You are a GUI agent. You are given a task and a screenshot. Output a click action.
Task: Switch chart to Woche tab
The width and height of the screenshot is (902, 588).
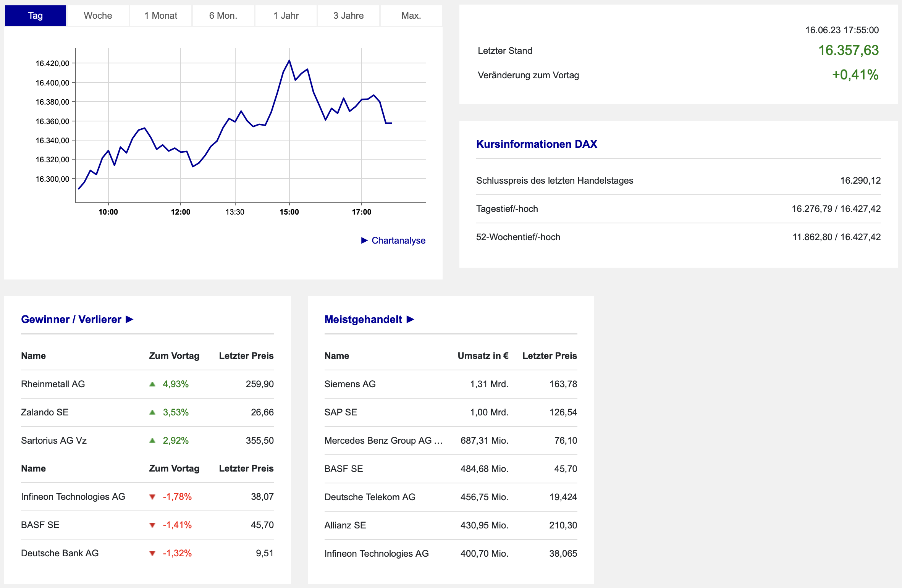[98, 16]
